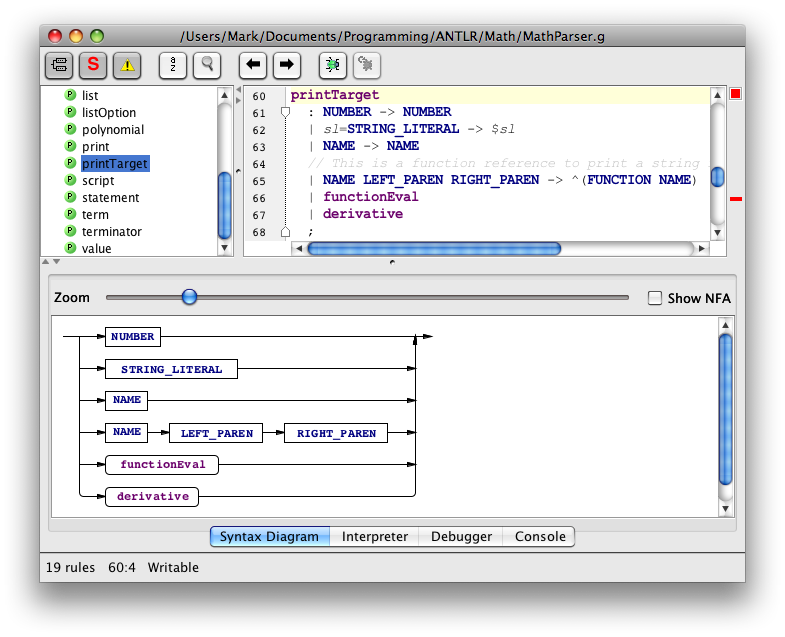Click printTarget on editor line 60
Screen dimensions: 785x637
[335, 95]
